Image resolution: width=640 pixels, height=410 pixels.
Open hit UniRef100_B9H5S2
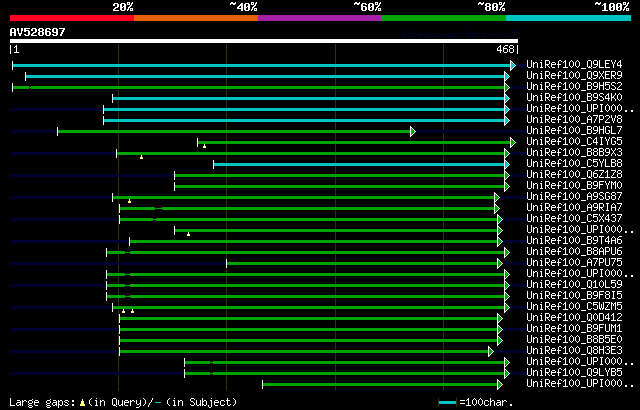(x=574, y=86)
